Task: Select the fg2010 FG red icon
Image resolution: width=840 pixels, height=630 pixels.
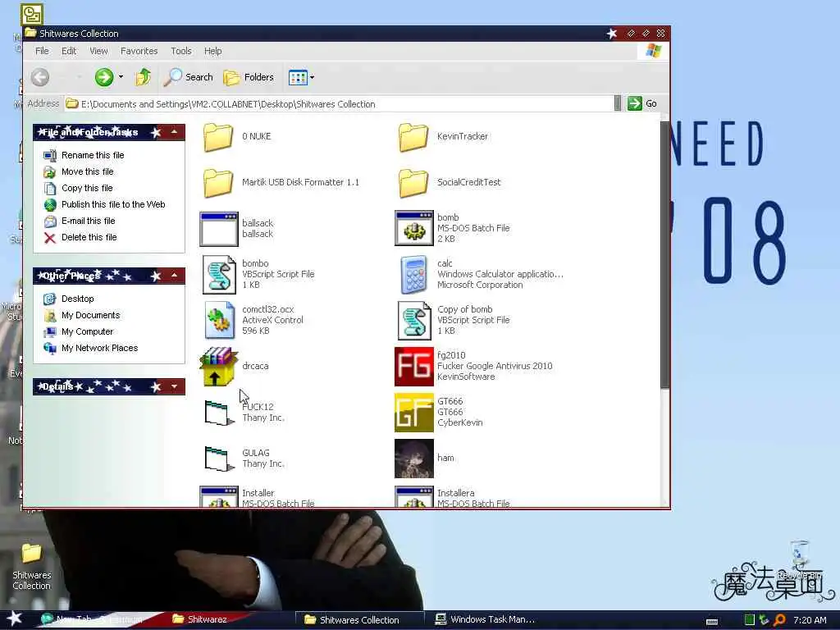Action: pos(414,367)
